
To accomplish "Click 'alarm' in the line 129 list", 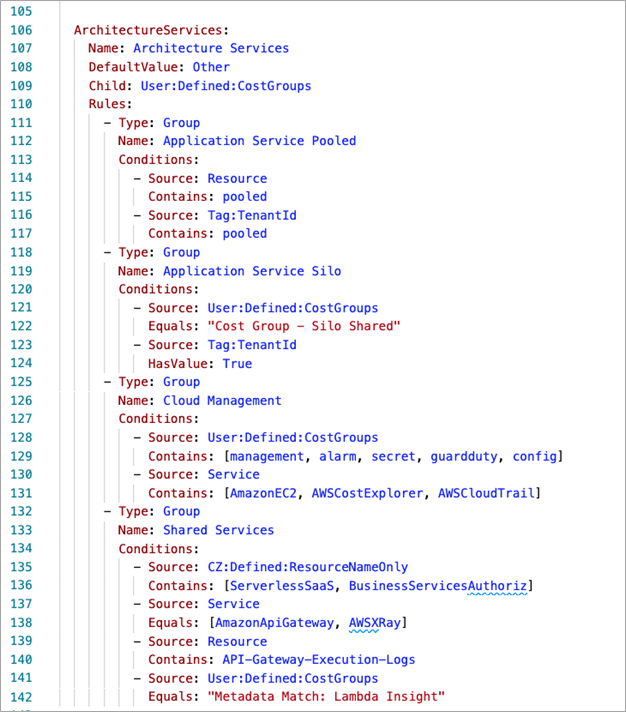I will (338, 456).
